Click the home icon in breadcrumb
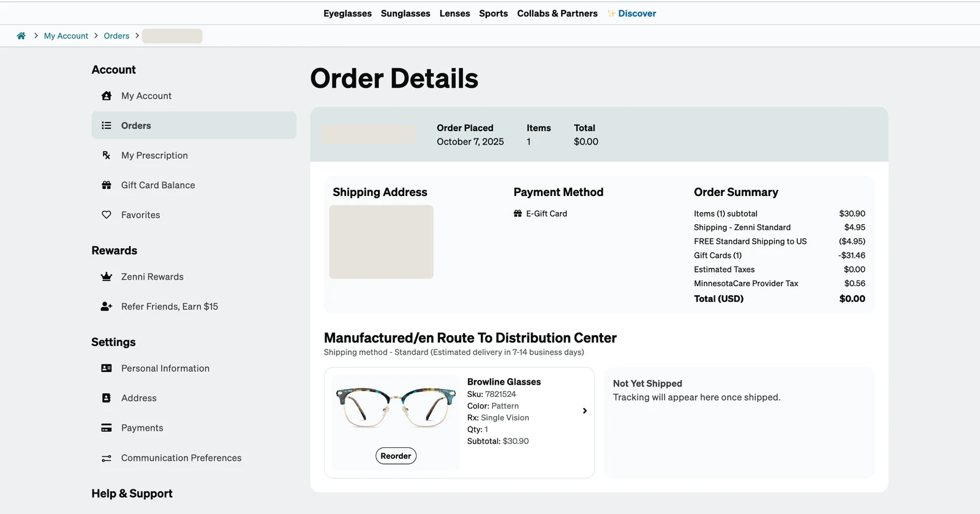 (x=21, y=36)
